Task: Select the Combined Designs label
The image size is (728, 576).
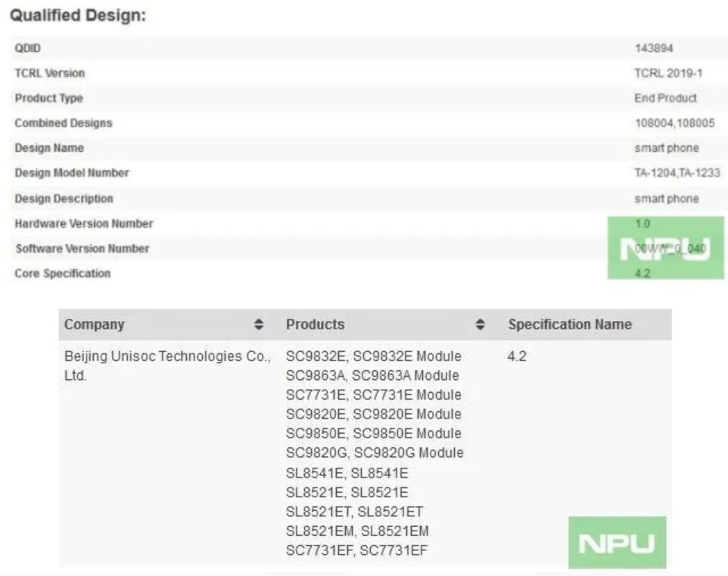Action: [64, 123]
